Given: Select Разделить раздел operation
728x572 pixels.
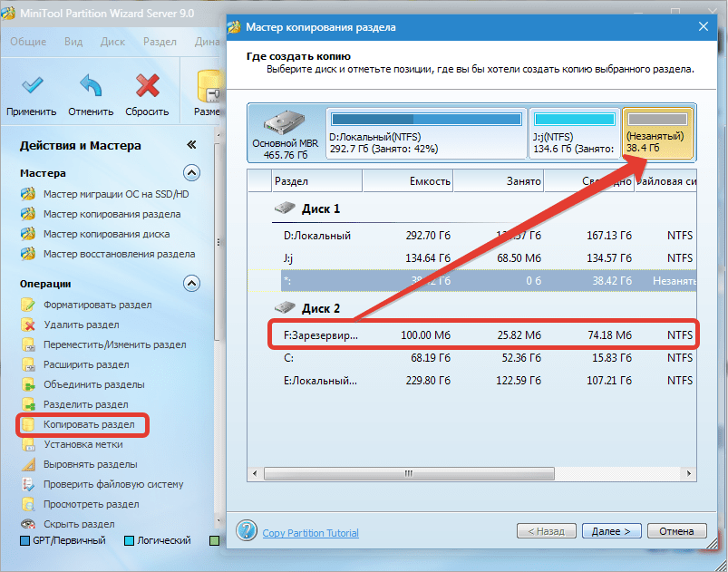Looking at the screenshot, I should tap(86, 404).
